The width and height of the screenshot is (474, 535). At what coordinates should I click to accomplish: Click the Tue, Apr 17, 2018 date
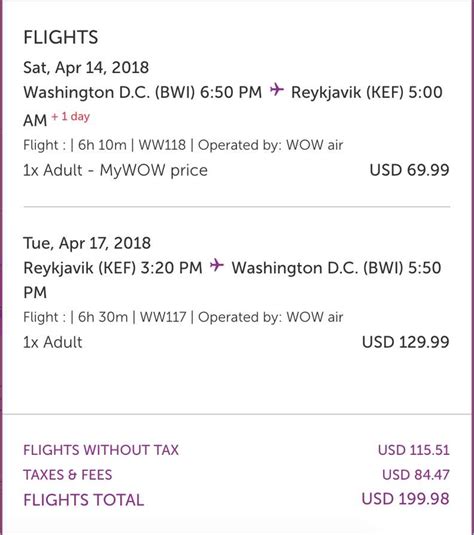tap(87, 243)
